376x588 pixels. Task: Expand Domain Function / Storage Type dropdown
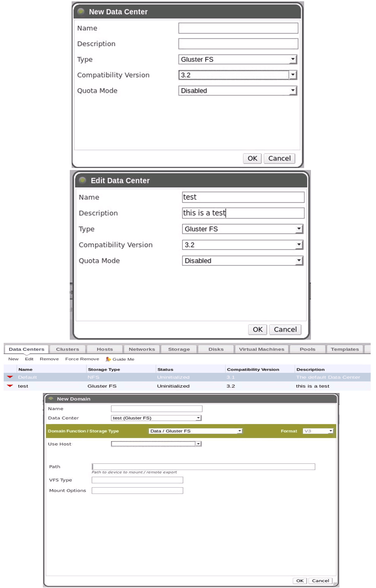click(x=239, y=431)
